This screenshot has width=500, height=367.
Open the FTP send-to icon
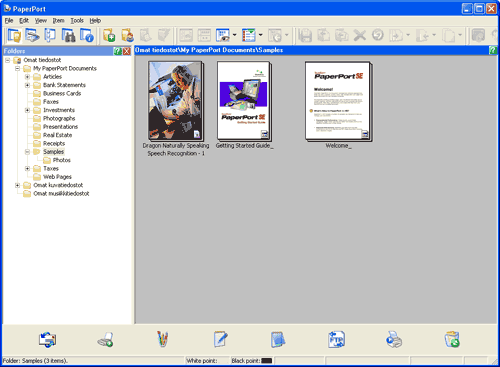(336, 340)
